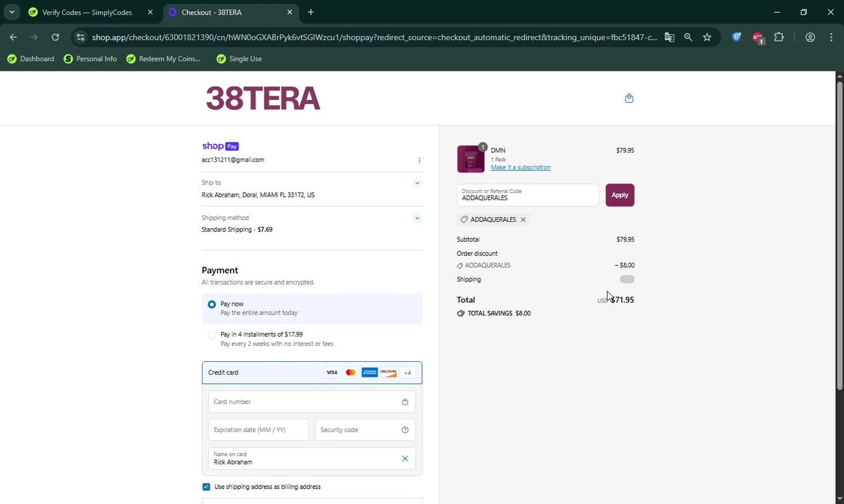Click the DMN product thumbnail

pyautogui.click(x=471, y=159)
